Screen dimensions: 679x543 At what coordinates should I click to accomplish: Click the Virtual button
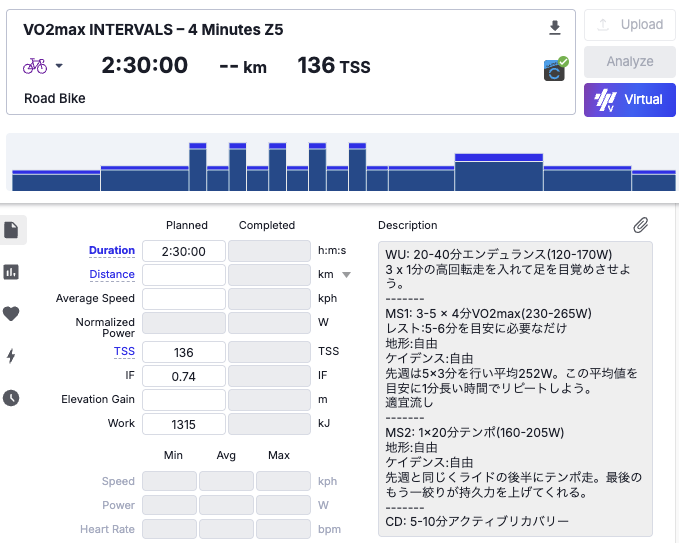630,100
